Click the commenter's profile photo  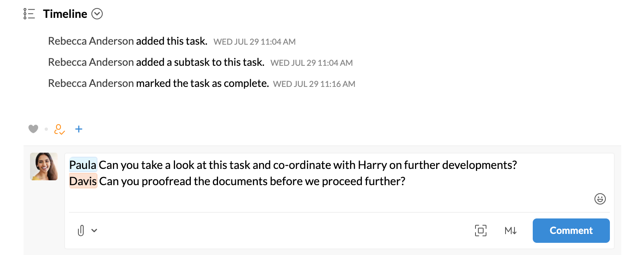44,166
